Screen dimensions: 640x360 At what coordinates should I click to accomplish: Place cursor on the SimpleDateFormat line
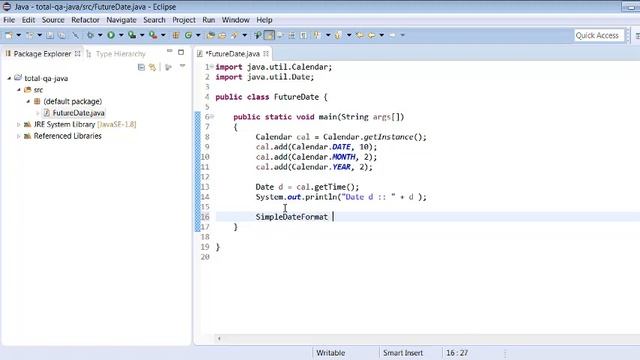428,217
